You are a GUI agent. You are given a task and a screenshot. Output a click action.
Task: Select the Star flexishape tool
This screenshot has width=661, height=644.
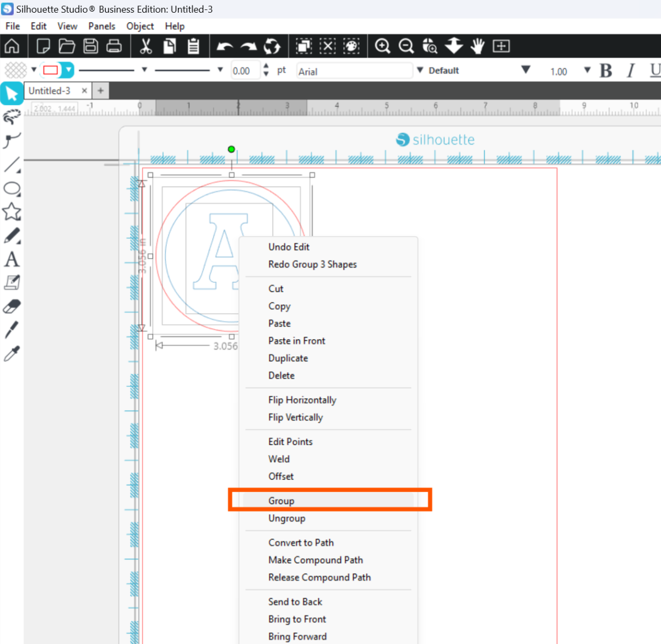(12, 212)
